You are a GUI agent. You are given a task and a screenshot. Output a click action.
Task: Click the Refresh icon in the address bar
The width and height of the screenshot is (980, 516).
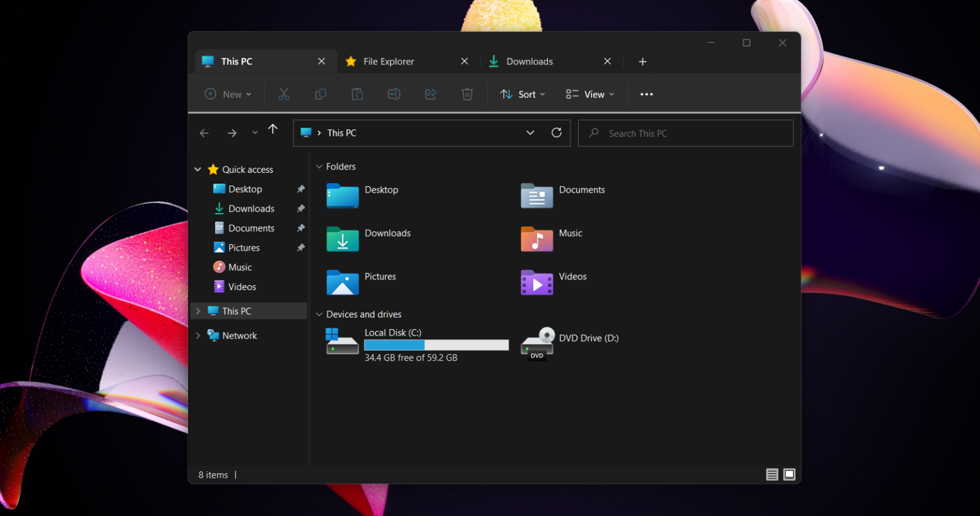556,133
